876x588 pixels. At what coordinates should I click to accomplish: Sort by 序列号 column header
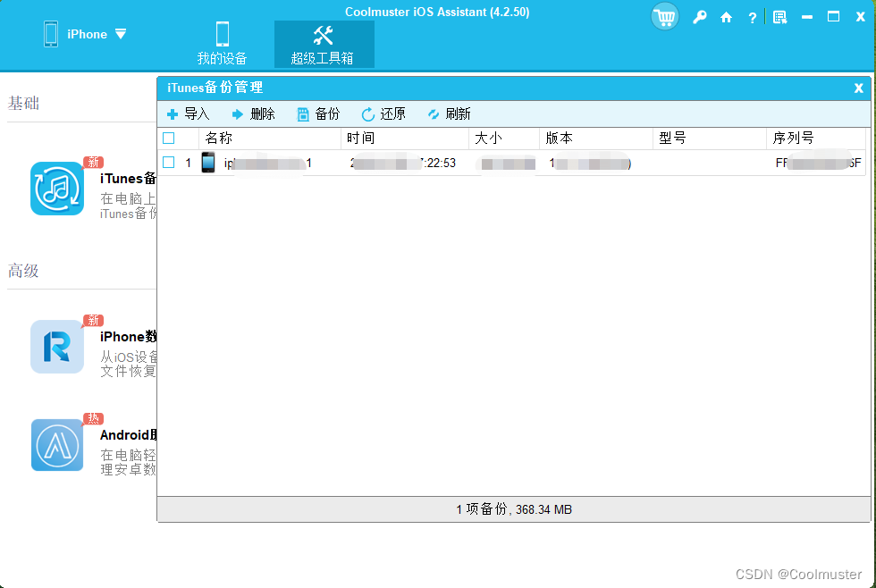pos(816,138)
